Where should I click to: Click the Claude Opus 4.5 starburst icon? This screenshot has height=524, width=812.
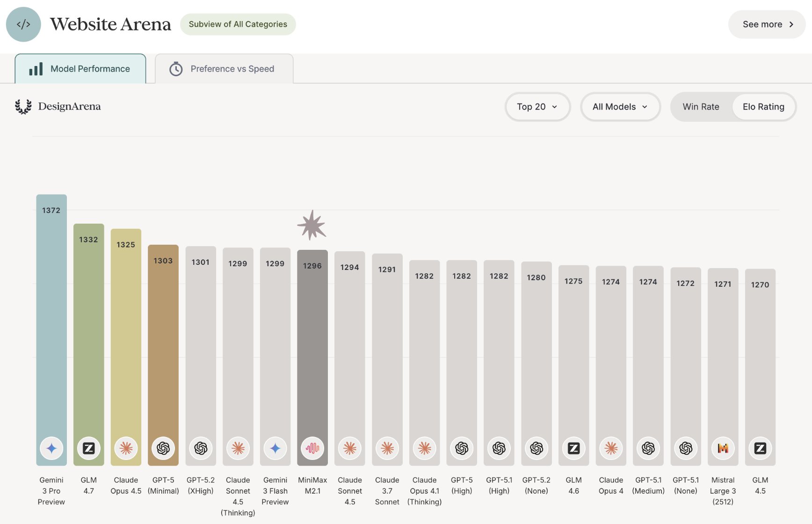tap(126, 448)
